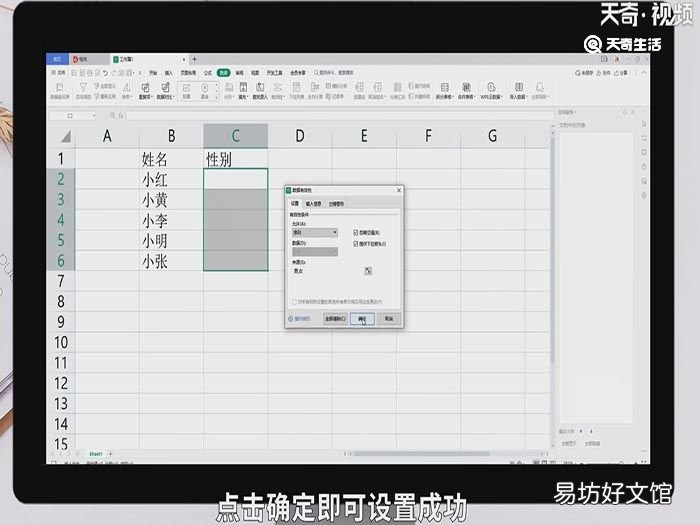
Task: Click the horizontal scrollbar at bottom
Action: (421, 454)
